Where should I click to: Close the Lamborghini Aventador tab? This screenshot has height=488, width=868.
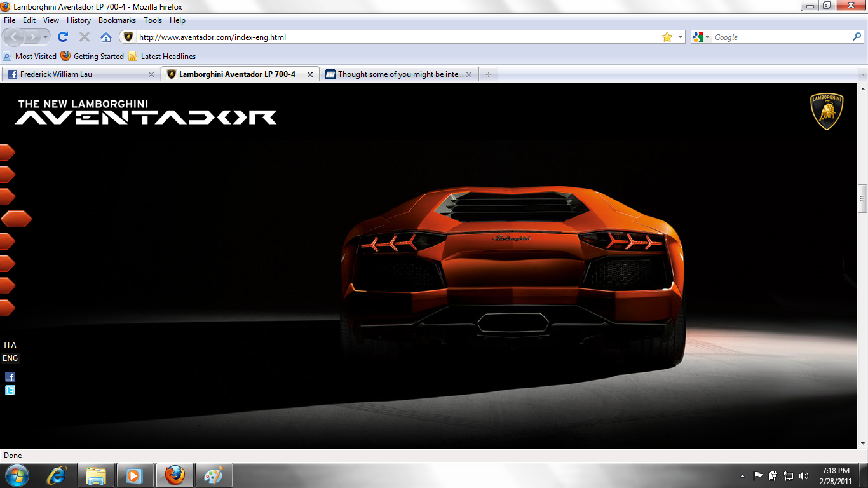(310, 74)
